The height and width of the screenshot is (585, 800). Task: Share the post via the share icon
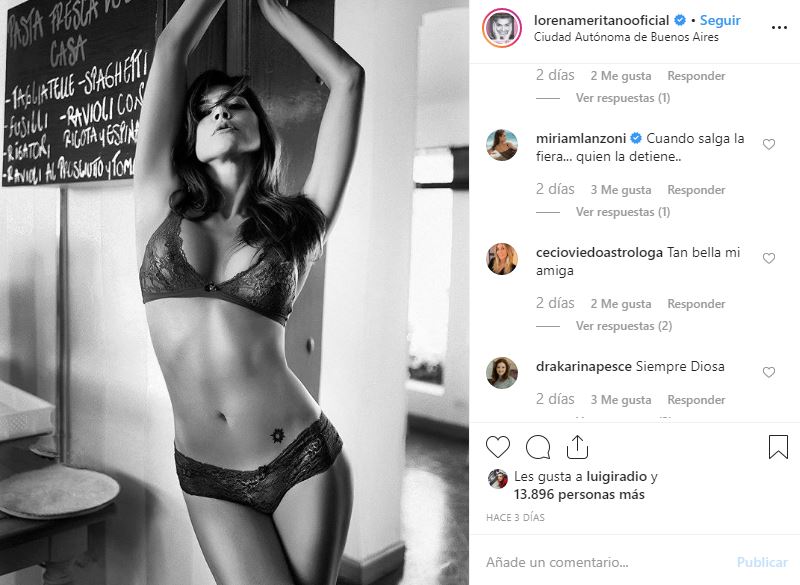pyautogui.click(x=577, y=447)
